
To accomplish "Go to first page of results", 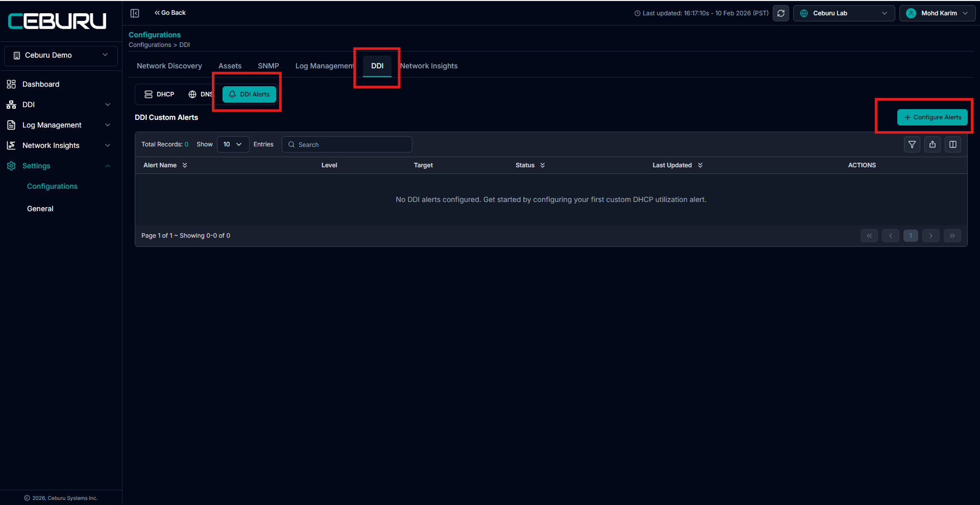I will [869, 236].
